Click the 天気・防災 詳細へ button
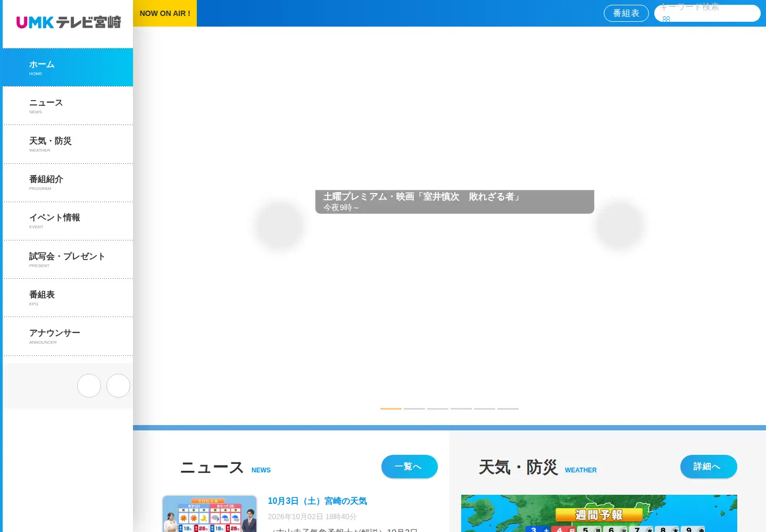 tap(709, 467)
